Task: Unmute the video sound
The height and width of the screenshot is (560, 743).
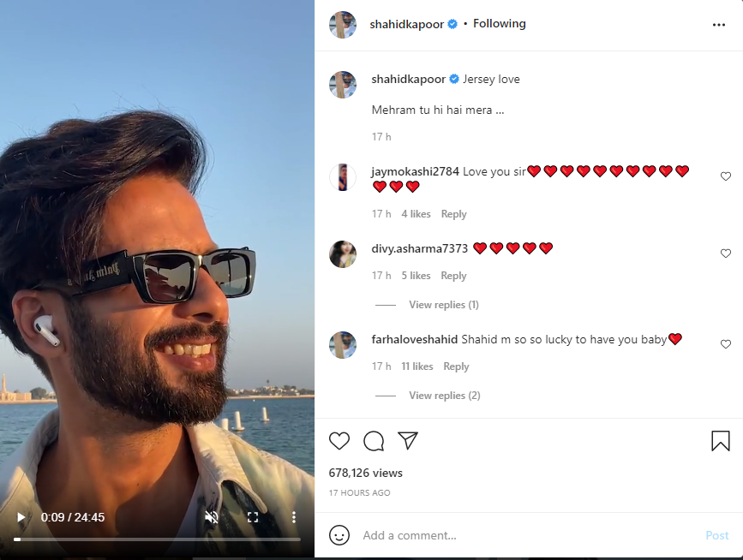Action: click(x=212, y=517)
